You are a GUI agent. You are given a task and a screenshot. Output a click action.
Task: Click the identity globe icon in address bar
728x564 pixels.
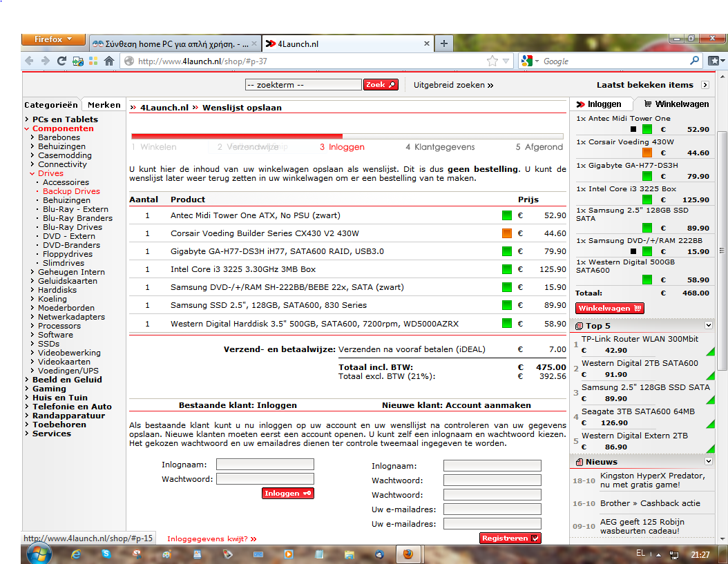click(130, 61)
